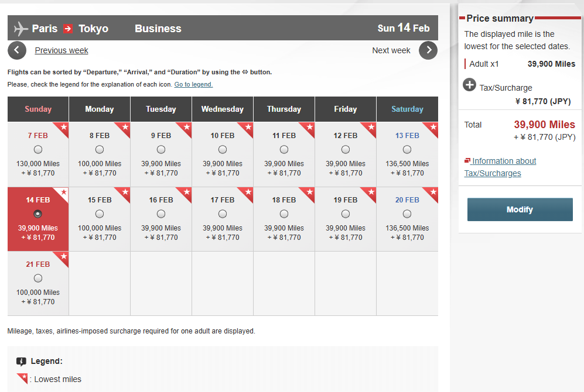Select the 12 FEB radio button

tap(346, 150)
